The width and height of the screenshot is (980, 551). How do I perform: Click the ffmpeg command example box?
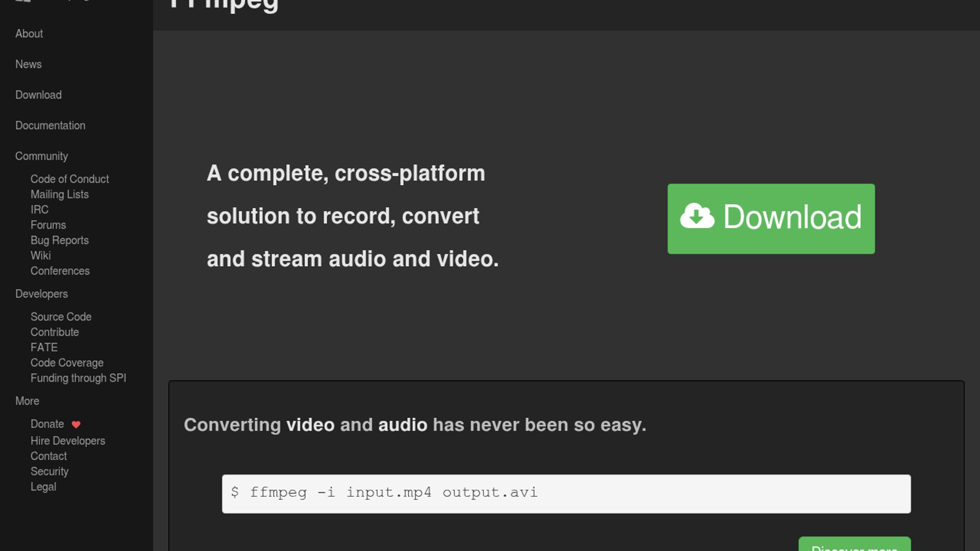pyautogui.click(x=566, y=493)
